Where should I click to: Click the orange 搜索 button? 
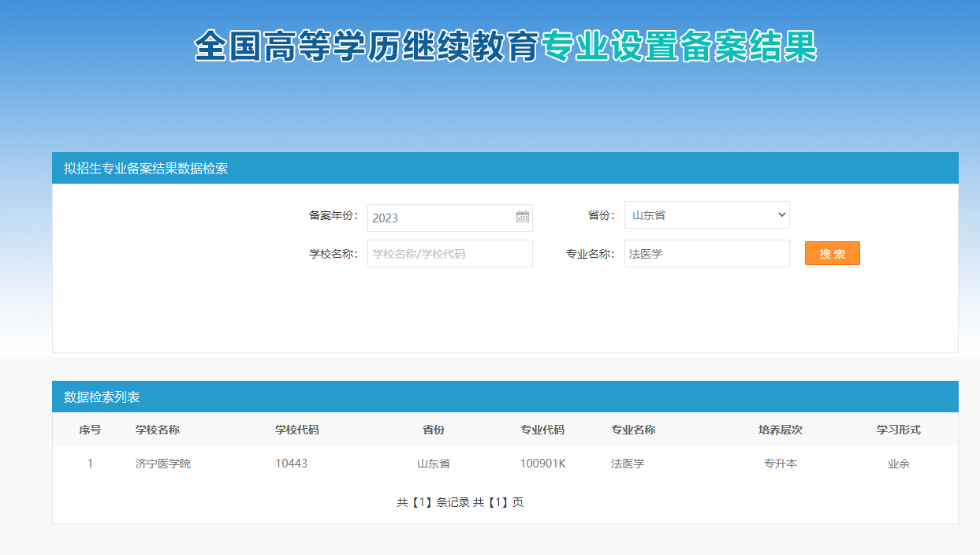coord(832,253)
